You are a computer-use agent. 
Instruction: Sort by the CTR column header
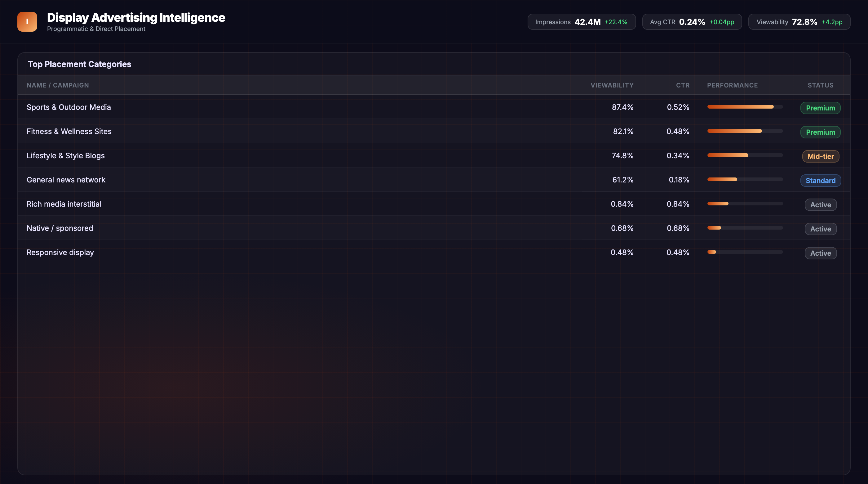pos(683,85)
